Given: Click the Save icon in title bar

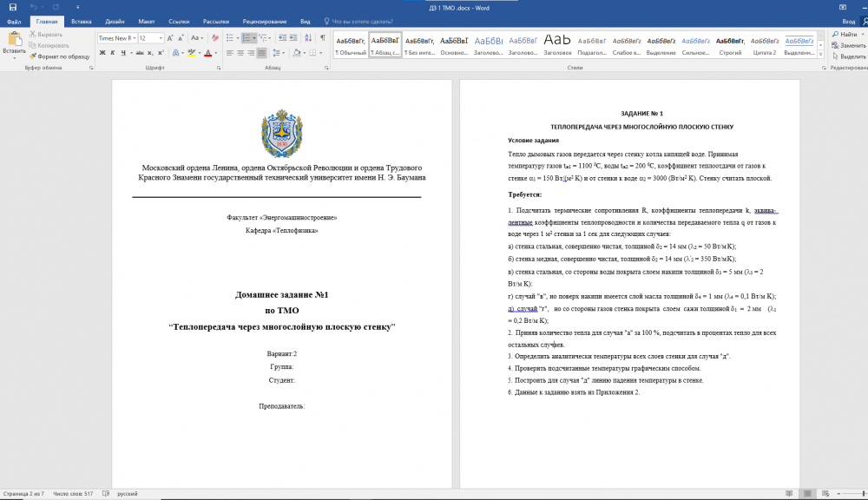Looking at the screenshot, I should [x=12, y=7].
